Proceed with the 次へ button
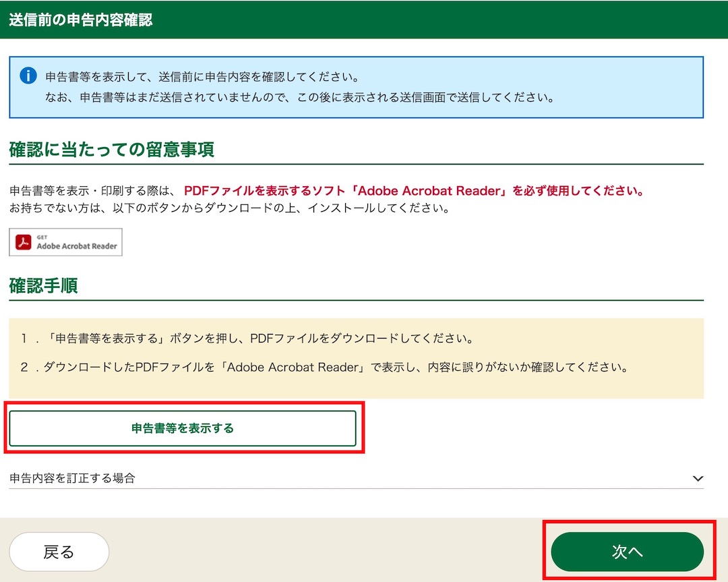728x582 pixels. coord(628,552)
